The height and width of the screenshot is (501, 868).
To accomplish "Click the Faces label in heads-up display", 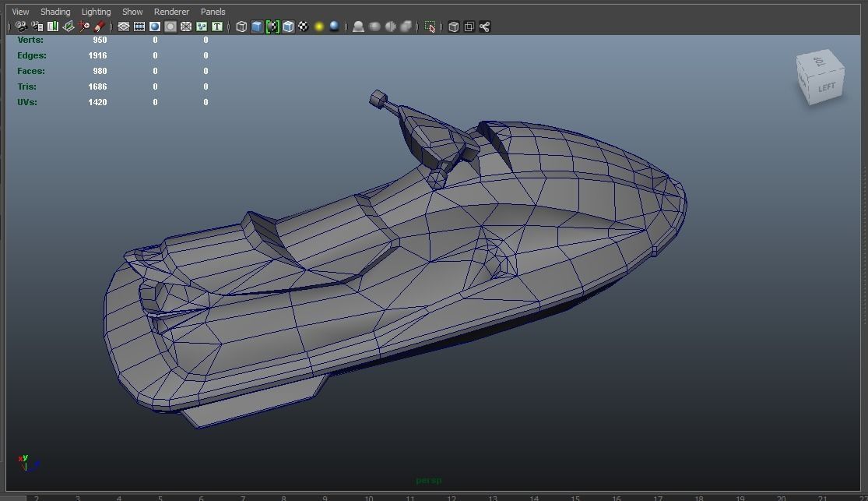I will click(x=31, y=71).
